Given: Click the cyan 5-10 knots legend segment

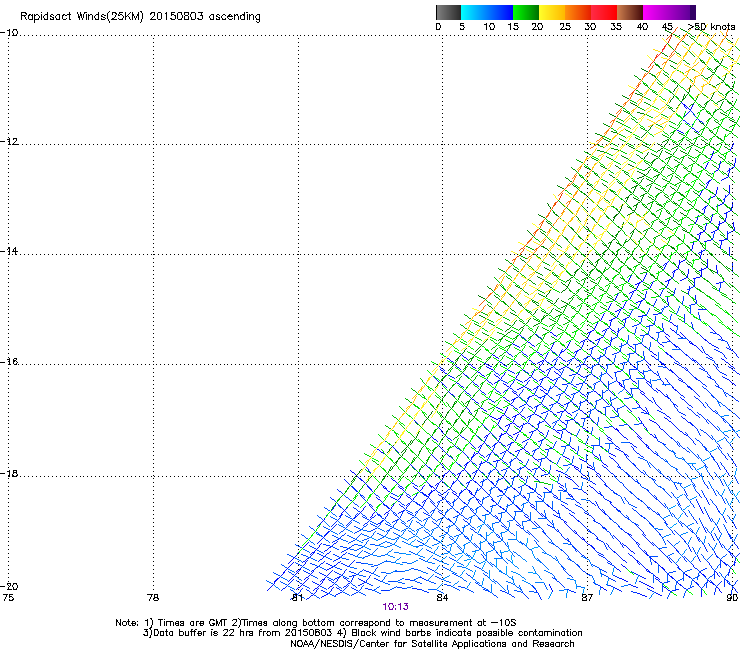Looking at the screenshot, I should pos(474,12).
